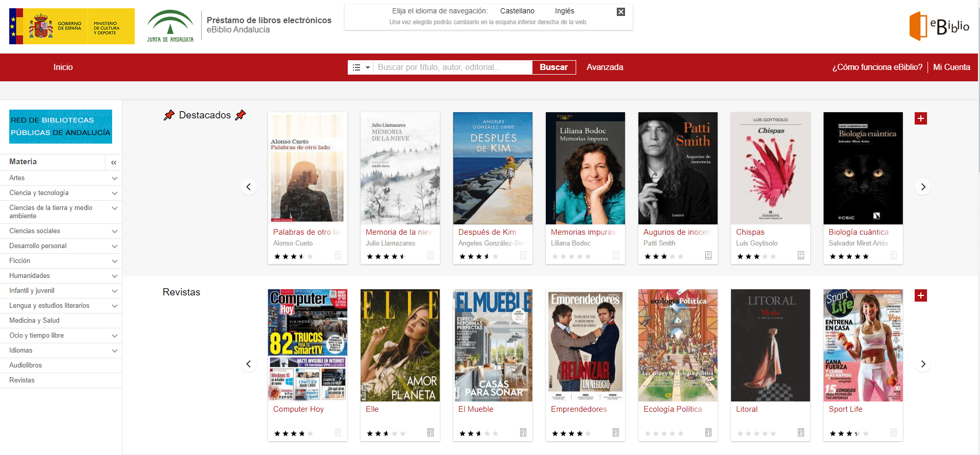Click document icon on Augurios de inocencia card
This screenshot has width=980, height=455.
708,255
